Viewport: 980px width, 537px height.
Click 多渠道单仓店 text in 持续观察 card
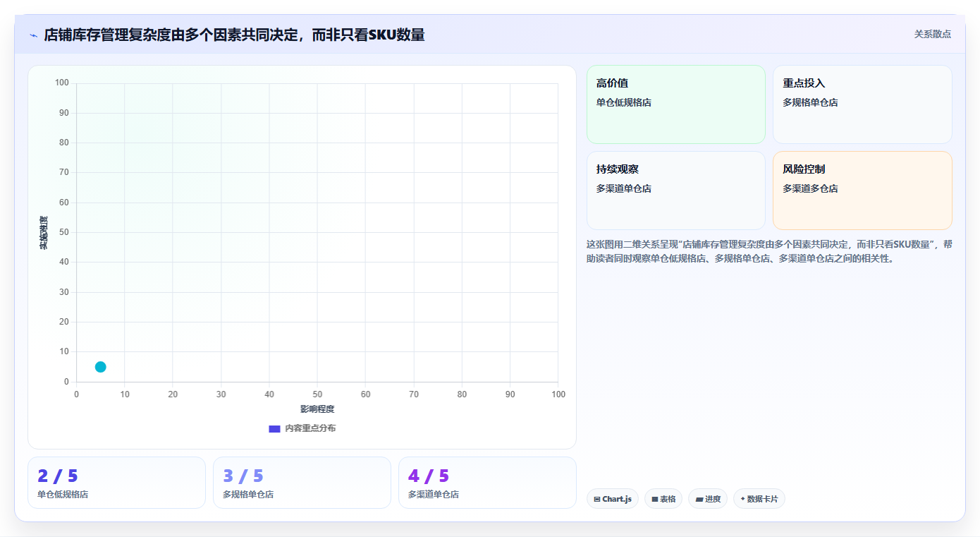(624, 188)
